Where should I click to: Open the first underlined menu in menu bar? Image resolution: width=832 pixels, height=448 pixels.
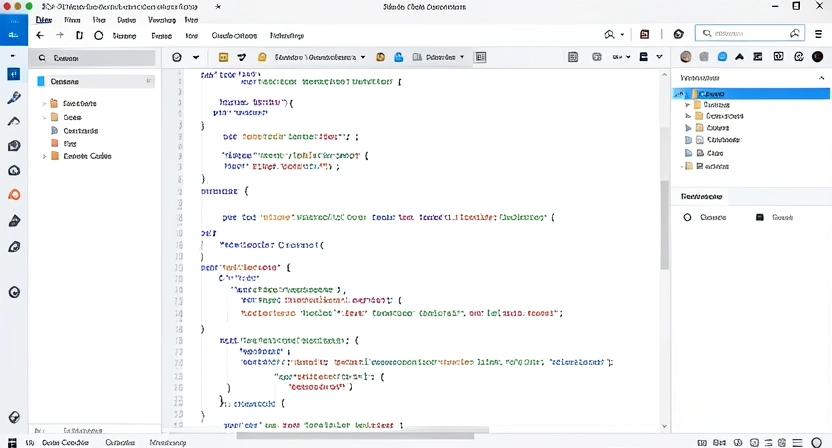click(x=44, y=20)
